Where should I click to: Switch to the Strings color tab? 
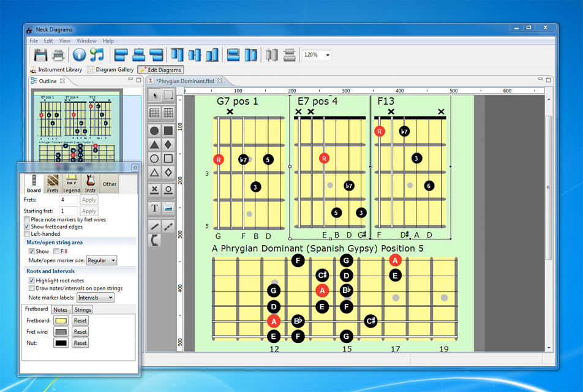point(83,309)
